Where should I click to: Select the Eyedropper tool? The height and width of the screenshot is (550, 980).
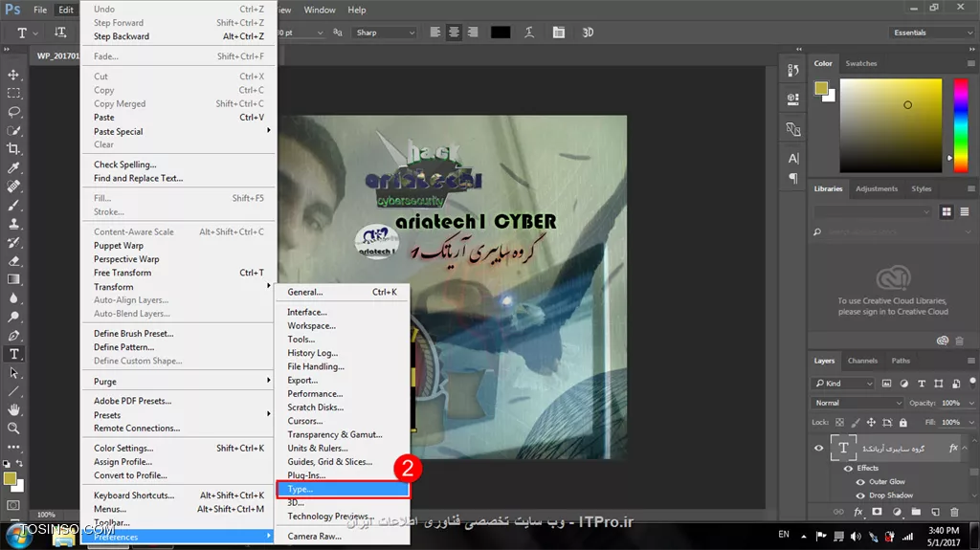(x=13, y=167)
